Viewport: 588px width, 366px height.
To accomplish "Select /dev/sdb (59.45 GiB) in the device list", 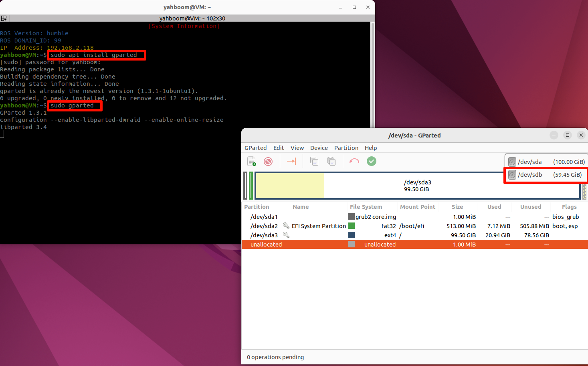I will (x=546, y=175).
